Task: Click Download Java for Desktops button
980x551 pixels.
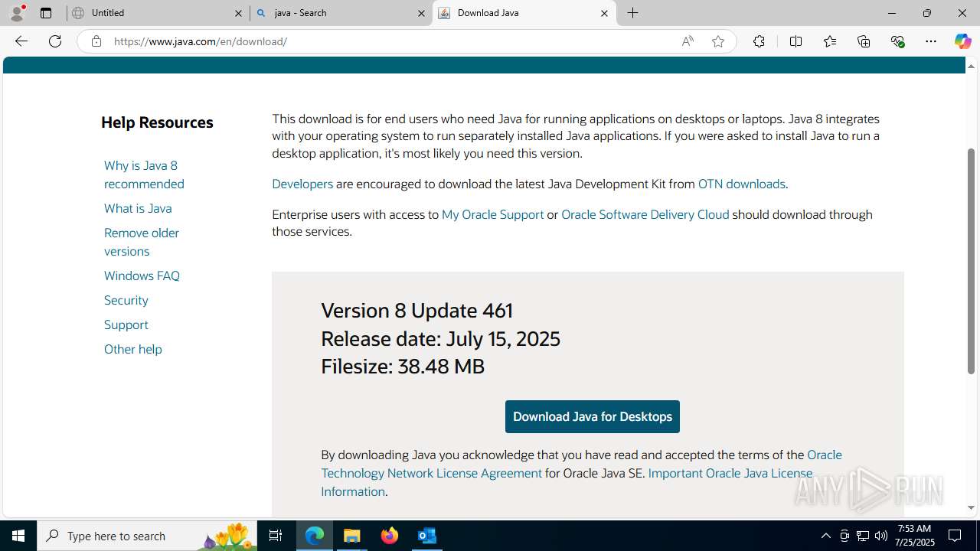Action: pyautogui.click(x=592, y=416)
